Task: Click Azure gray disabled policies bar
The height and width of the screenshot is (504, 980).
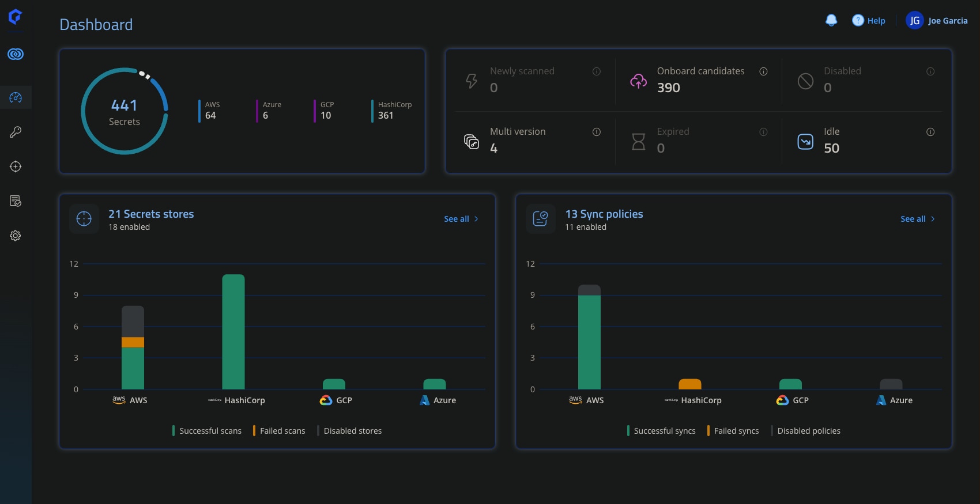Action: (x=891, y=384)
